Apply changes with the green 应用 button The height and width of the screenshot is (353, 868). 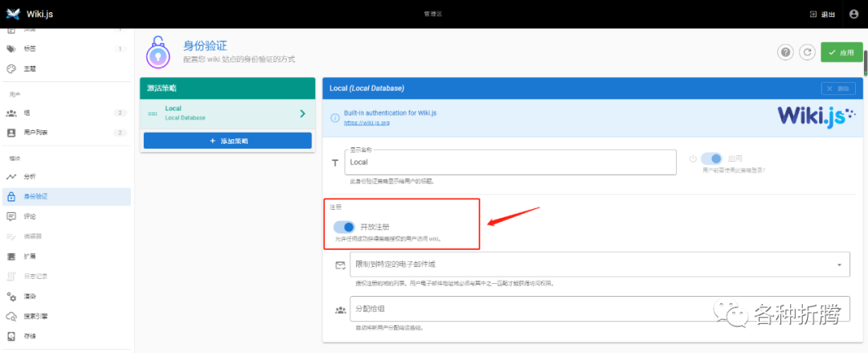[841, 52]
